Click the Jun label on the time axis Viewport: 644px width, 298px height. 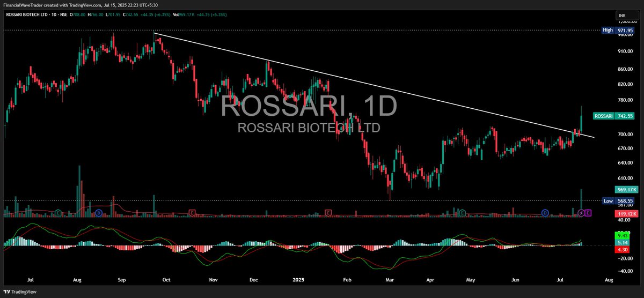(x=516, y=280)
